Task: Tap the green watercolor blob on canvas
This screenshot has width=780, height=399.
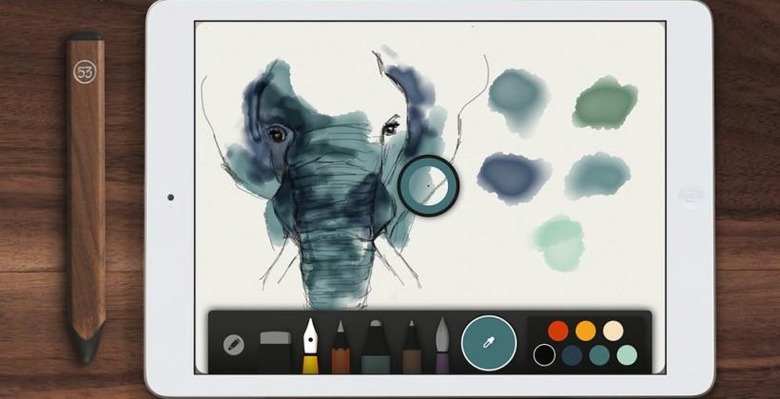Action: 604,103
